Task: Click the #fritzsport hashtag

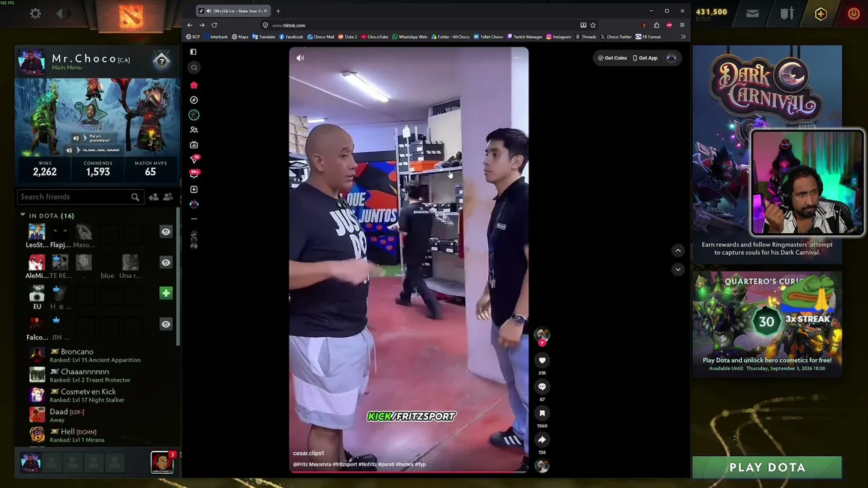Action: (x=344, y=464)
